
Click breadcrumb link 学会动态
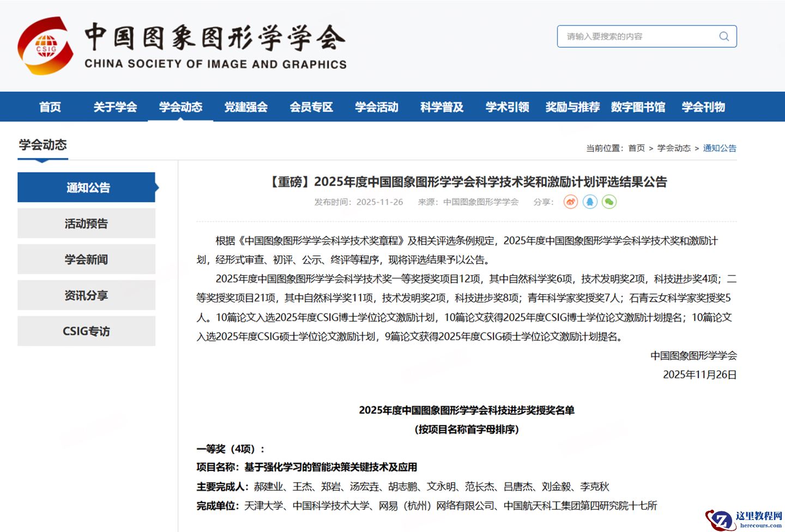click(674, 148)
